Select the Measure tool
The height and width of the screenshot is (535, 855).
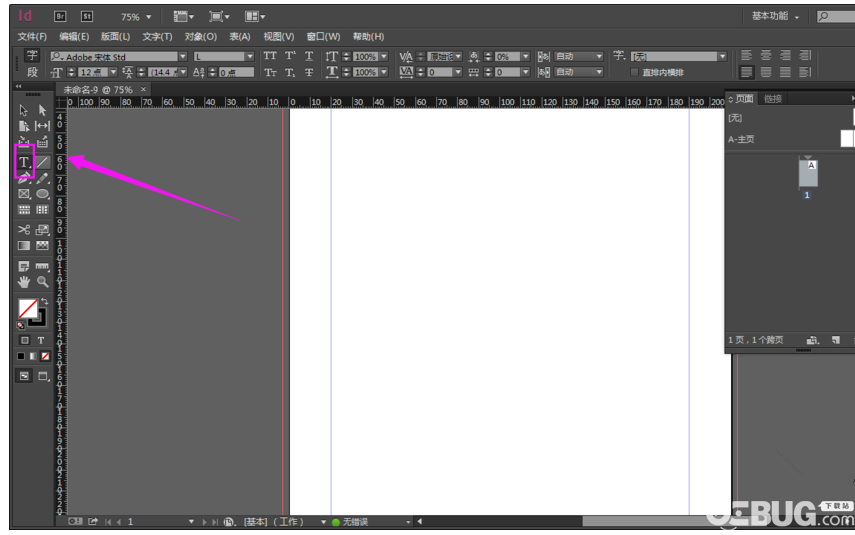coord(43,266)
